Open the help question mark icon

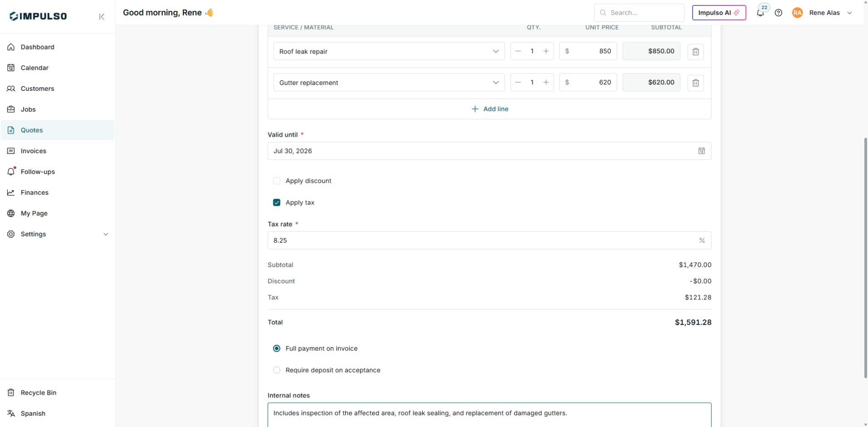pos(778,13)
